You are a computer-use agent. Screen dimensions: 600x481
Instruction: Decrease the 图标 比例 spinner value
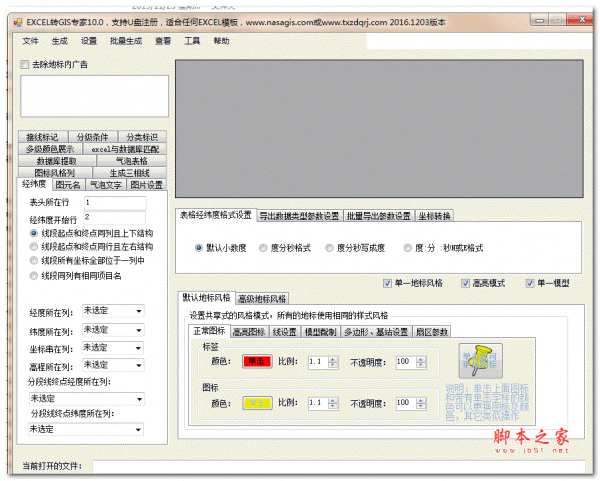333,406
